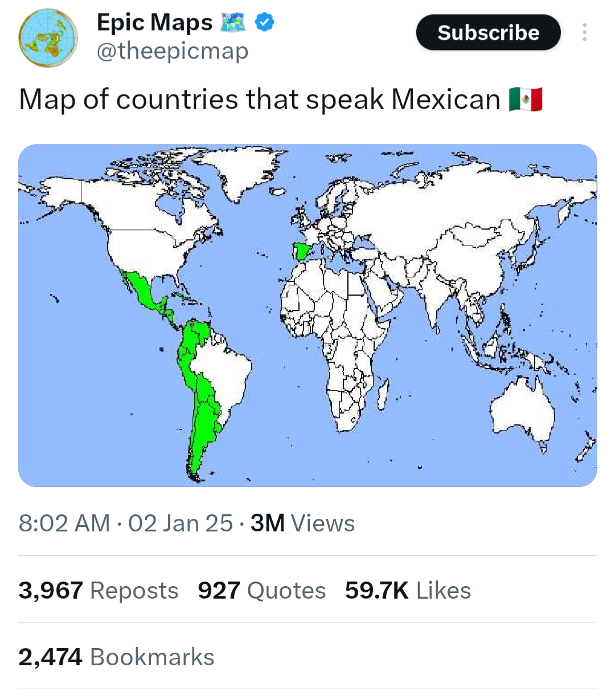615x700 pixels.
Task: View the 3M Views analytics
Action: pyautogui.click(x=302, y=523)
